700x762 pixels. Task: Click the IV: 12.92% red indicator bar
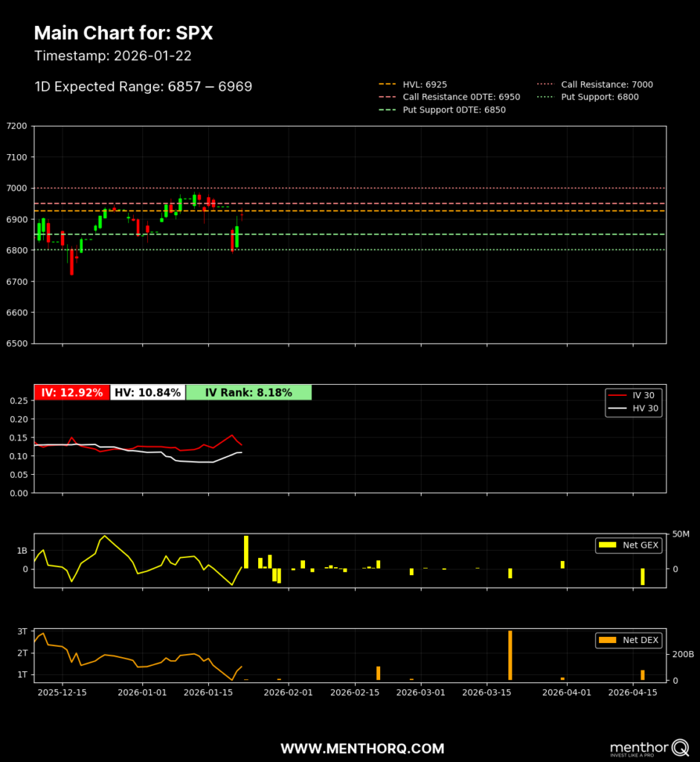pos(71,392)
